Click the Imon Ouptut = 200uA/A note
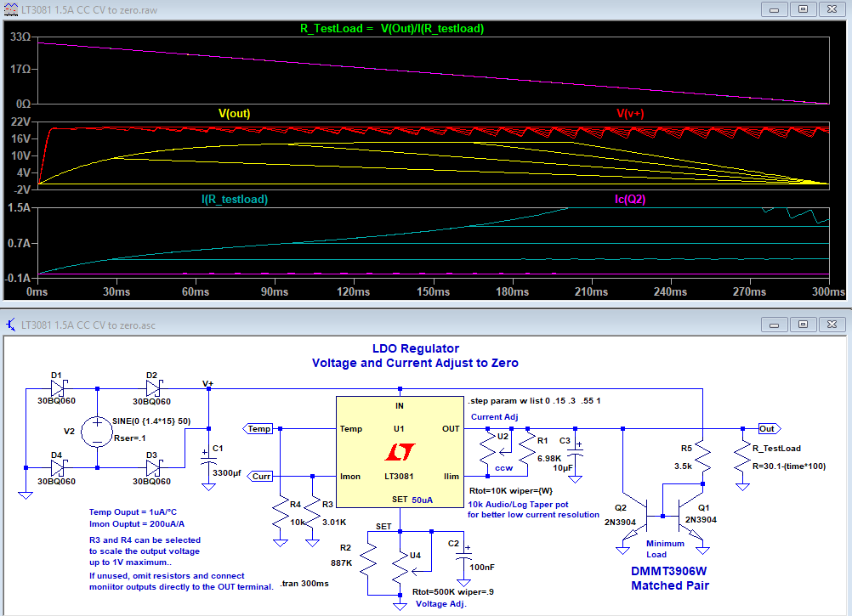The height and width of the screenshot is (616, 852). point(137,523)
